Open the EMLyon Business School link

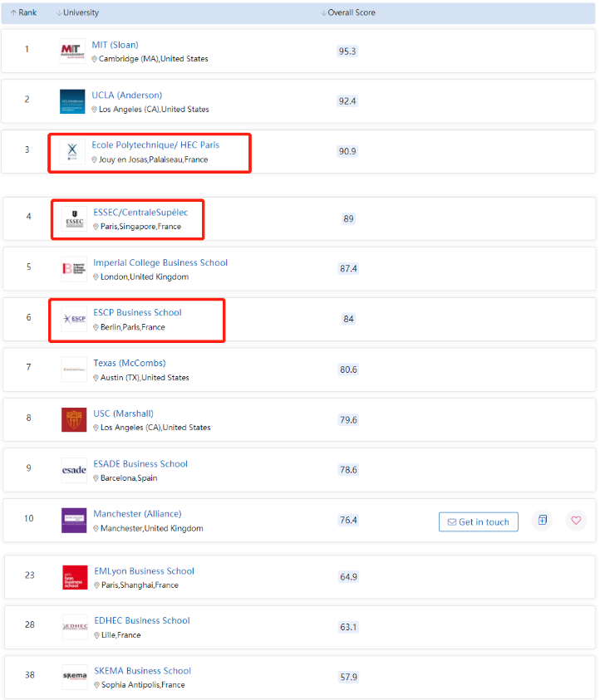click(145, 571)
